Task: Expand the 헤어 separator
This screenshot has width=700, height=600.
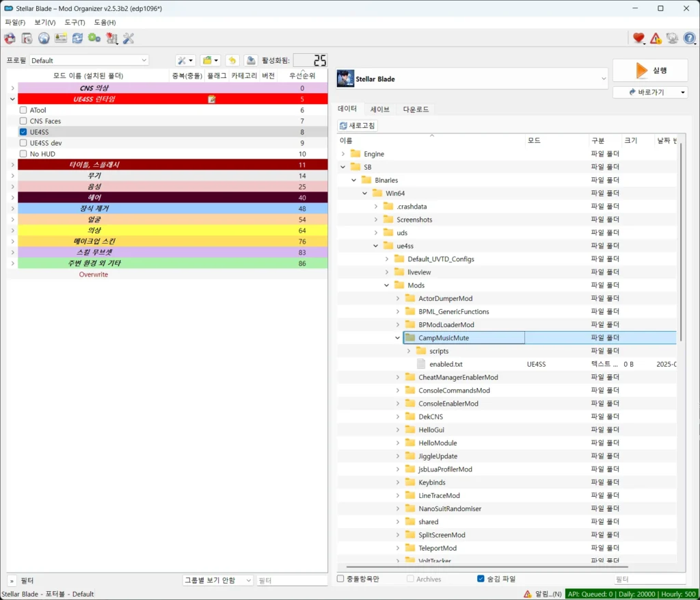Action: tap(12, 198)
